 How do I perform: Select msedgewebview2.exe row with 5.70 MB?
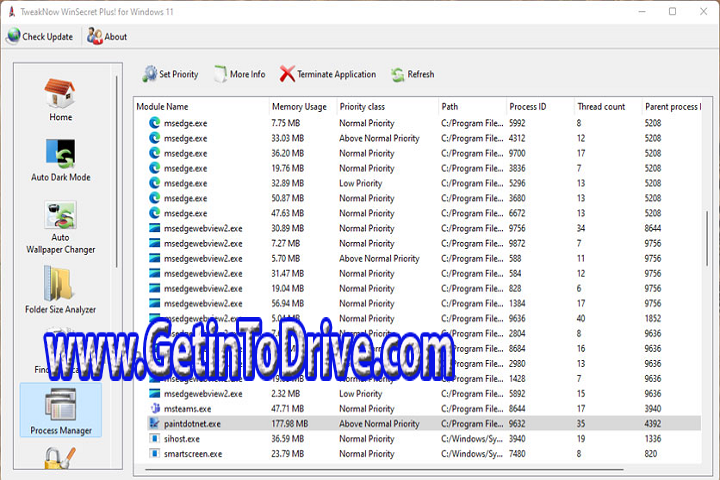tap(423, 259)
